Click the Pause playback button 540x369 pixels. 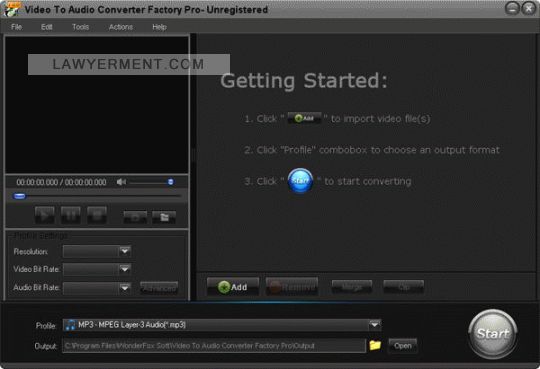71,215
